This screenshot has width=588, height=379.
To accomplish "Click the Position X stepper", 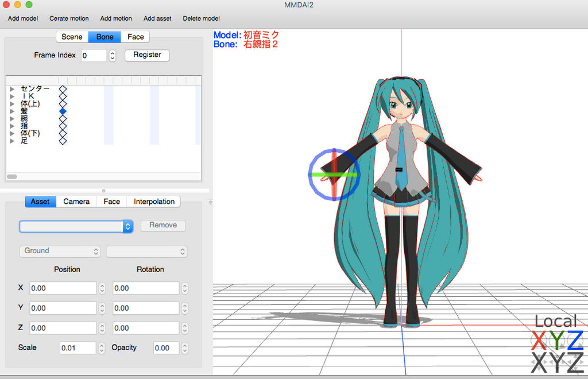I will pos(102,288).
